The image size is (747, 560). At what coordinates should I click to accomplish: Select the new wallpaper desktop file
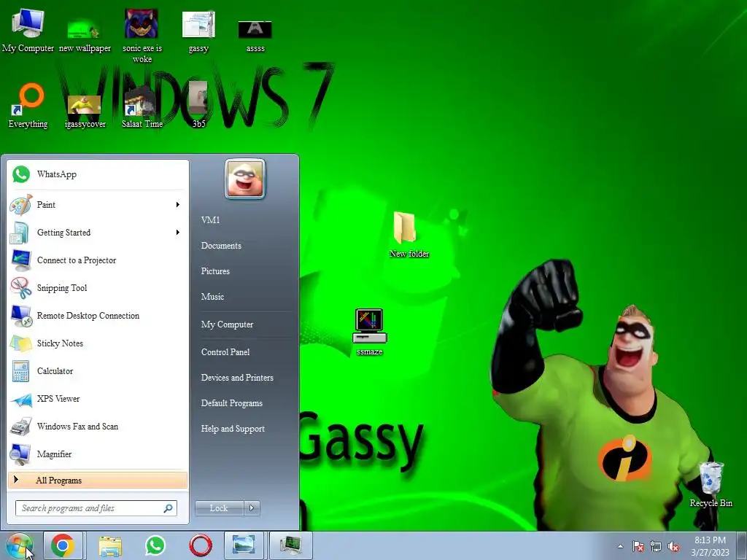pos(85,34)
